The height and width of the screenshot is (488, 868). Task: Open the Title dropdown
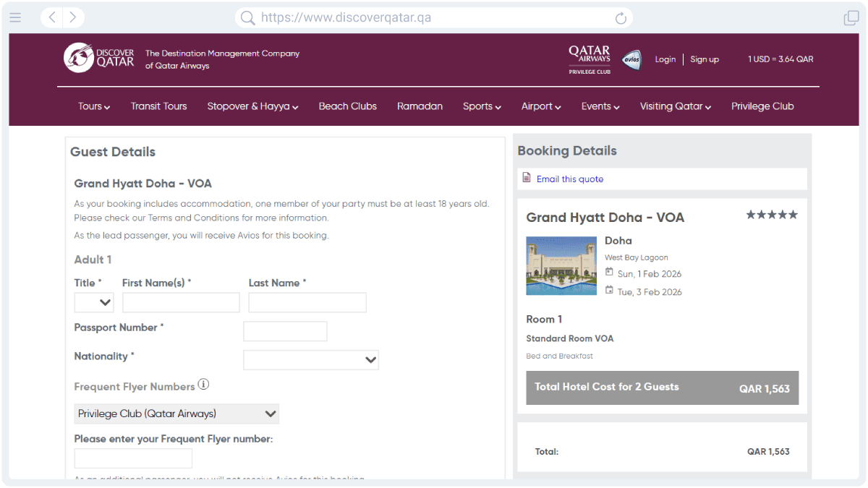[x=93, y=302]
